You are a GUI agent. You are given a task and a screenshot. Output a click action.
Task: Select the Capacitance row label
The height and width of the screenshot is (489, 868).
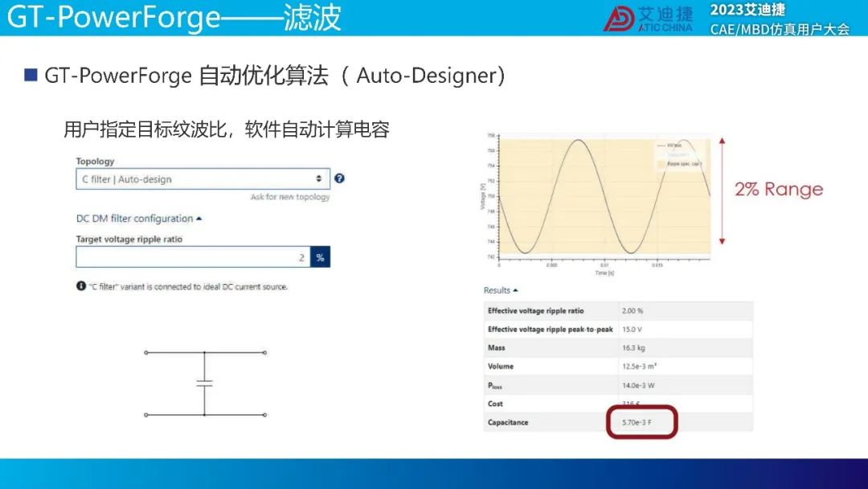click(508, 422)
